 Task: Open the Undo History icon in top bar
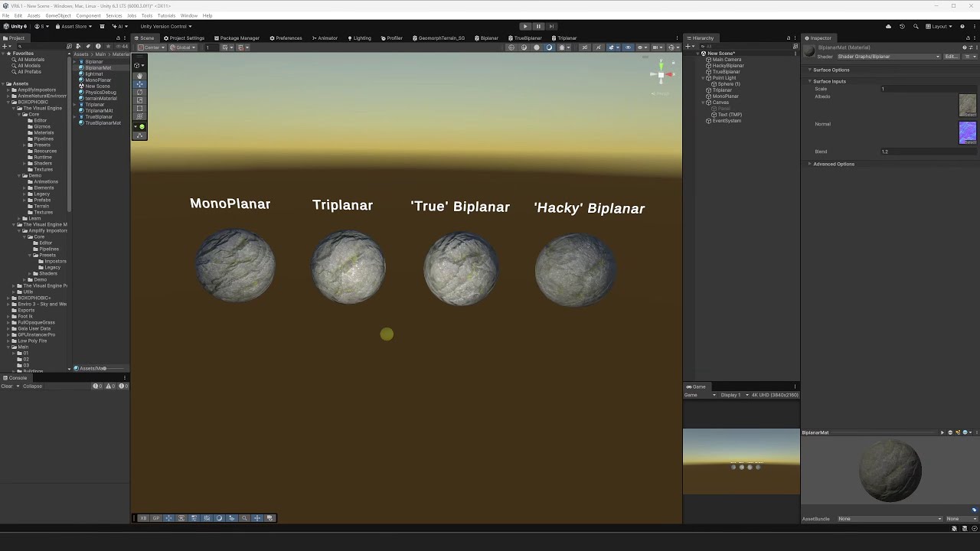point(902,26)
